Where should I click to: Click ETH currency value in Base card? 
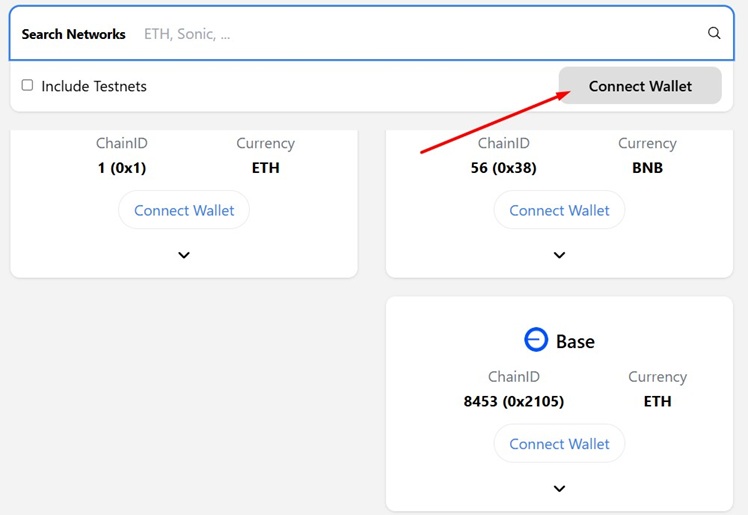(657, 401)
